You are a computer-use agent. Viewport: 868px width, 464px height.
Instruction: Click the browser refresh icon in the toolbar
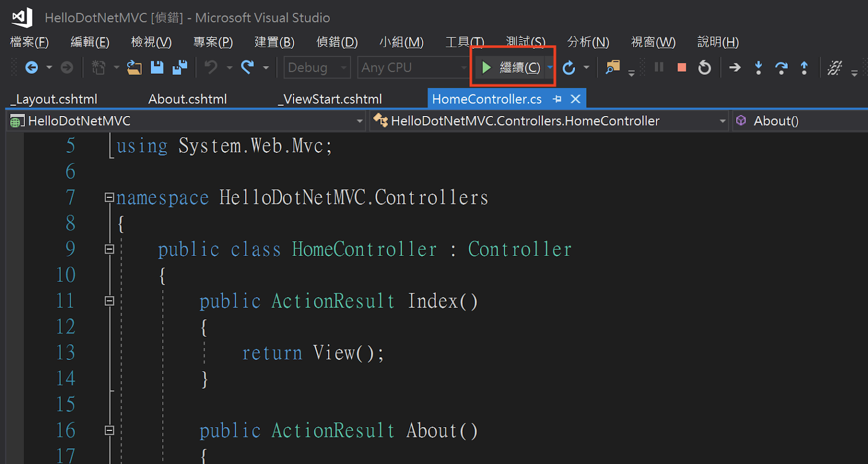click(x=569, y=68)
